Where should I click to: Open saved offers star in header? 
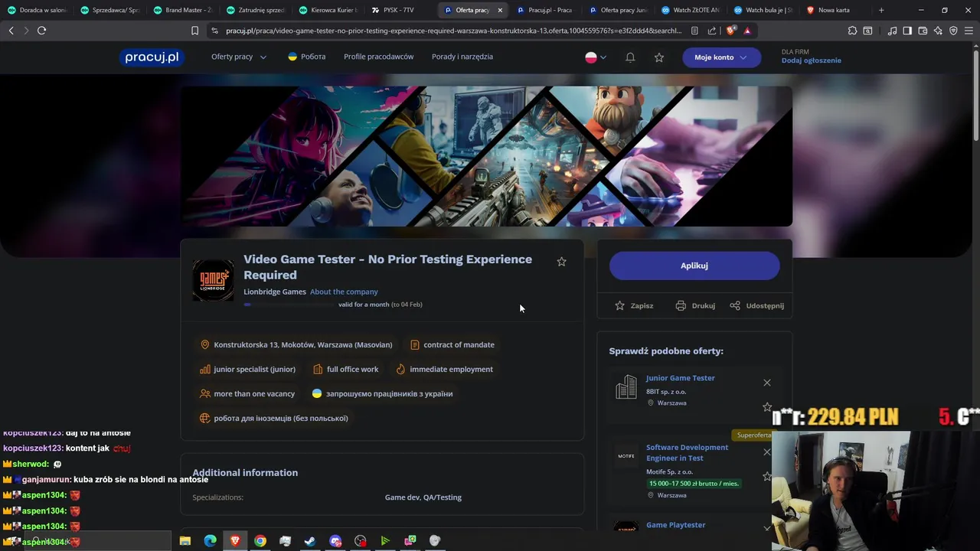point(659,57)
